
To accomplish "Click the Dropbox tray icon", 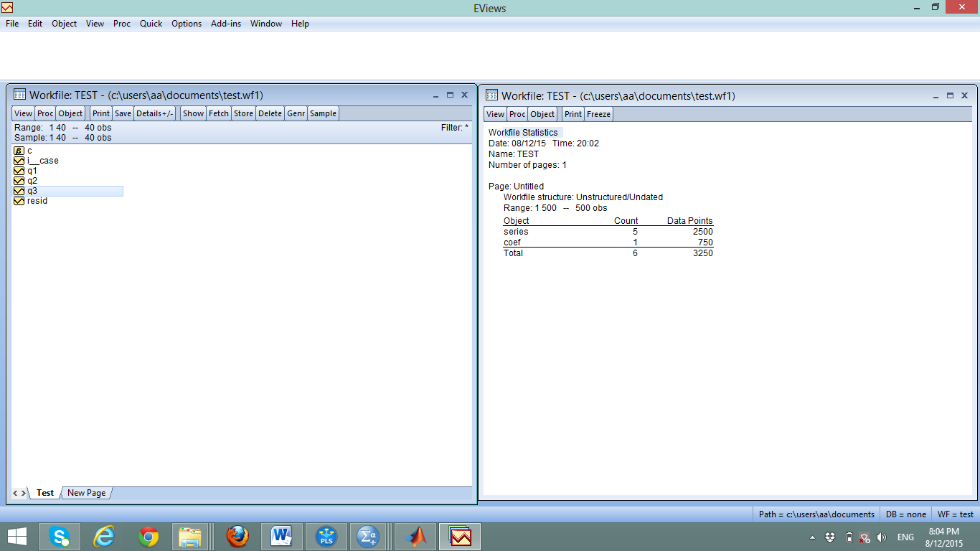I will [830, 537].
